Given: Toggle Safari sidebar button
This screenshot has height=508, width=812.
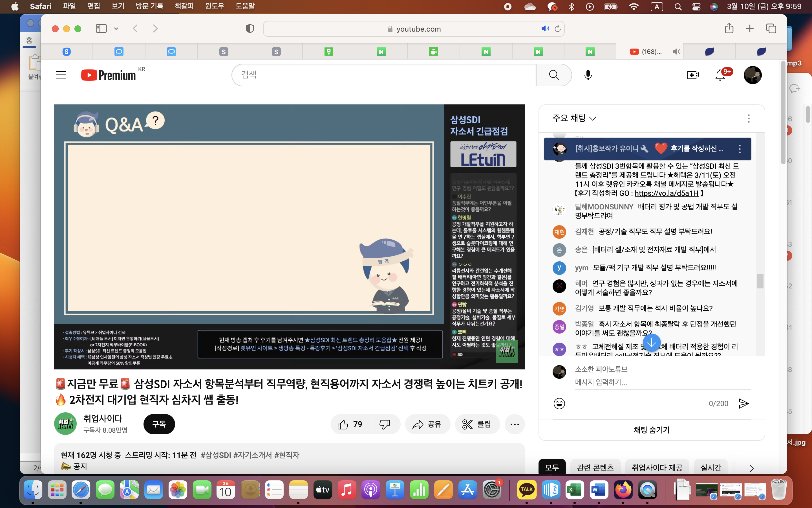Looking at the screenshot, I should (101, 29).
